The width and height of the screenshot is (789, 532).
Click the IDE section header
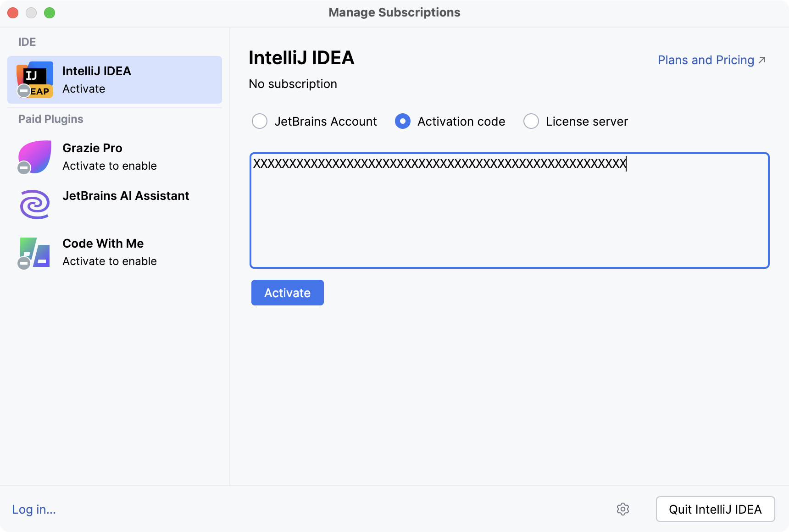(27, 42)
